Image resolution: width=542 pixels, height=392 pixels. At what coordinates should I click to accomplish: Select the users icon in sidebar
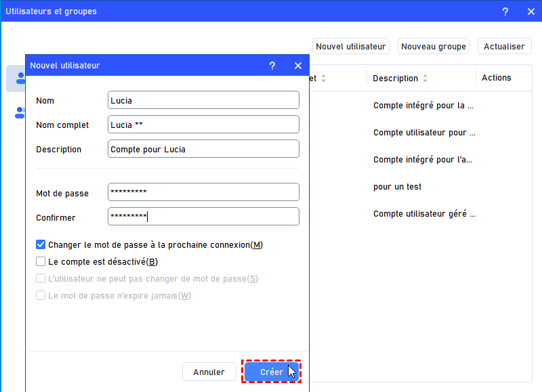point(19,79)
